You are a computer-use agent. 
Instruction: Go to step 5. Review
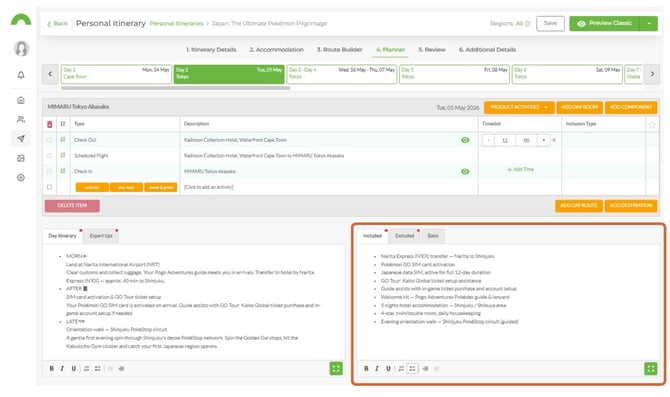pyautogui.click(x=432, y=50)
